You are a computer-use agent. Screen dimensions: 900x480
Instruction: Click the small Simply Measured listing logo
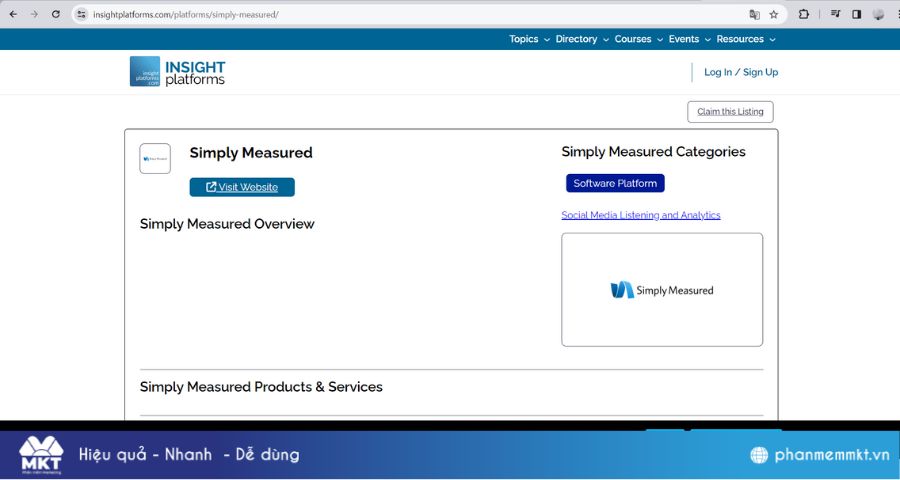point(155,158)
